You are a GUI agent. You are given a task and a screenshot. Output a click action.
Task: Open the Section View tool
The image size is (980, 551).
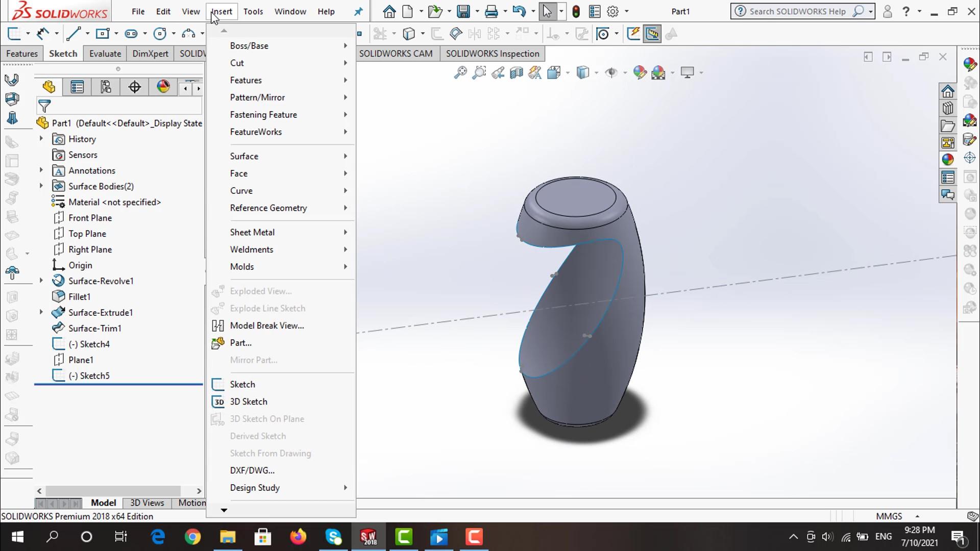(x=516, y=72)
